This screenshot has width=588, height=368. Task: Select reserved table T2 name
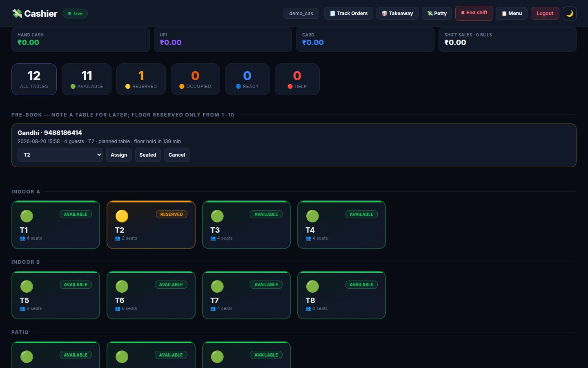(120, 230)
